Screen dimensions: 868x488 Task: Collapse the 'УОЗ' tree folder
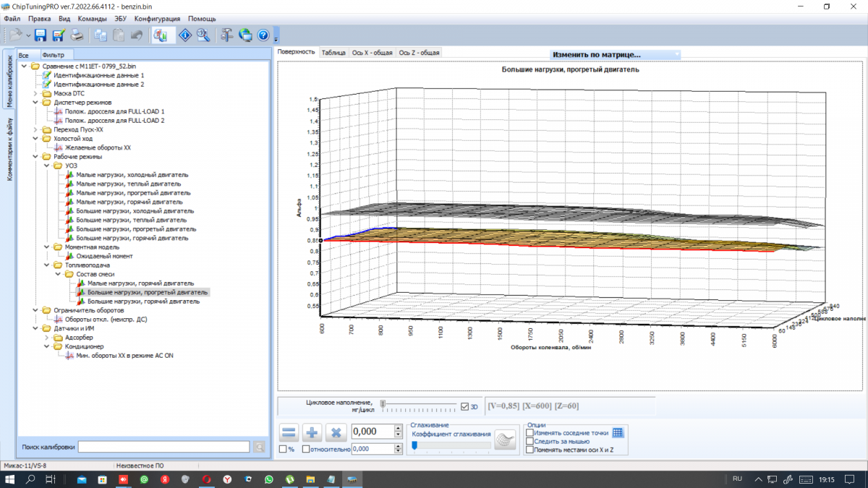pyautogui.click(x=47, y=166)
